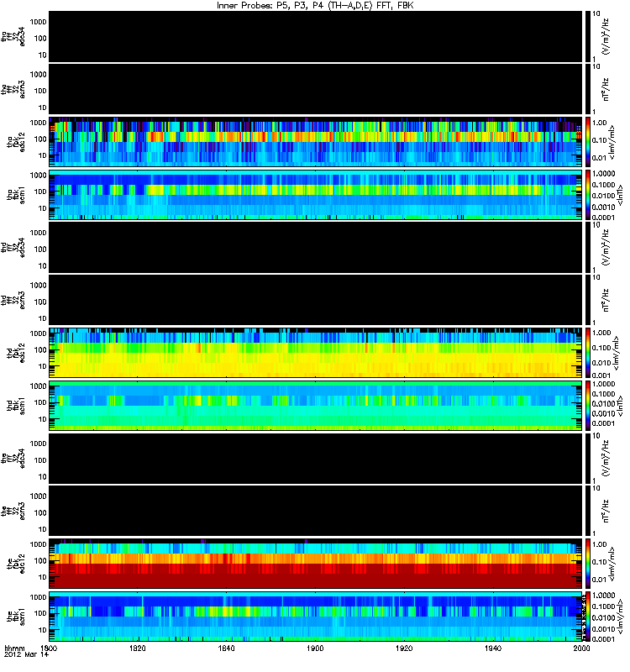Click the 0.0100 label on tha scm1 color bar
Viewport: 630px width, 672px height.
pos(603,196)
